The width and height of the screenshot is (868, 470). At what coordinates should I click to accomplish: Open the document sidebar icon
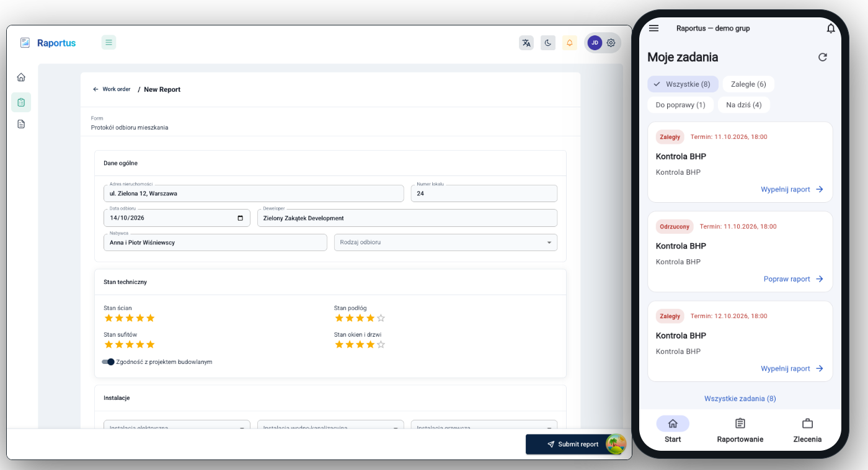point(21,124)
